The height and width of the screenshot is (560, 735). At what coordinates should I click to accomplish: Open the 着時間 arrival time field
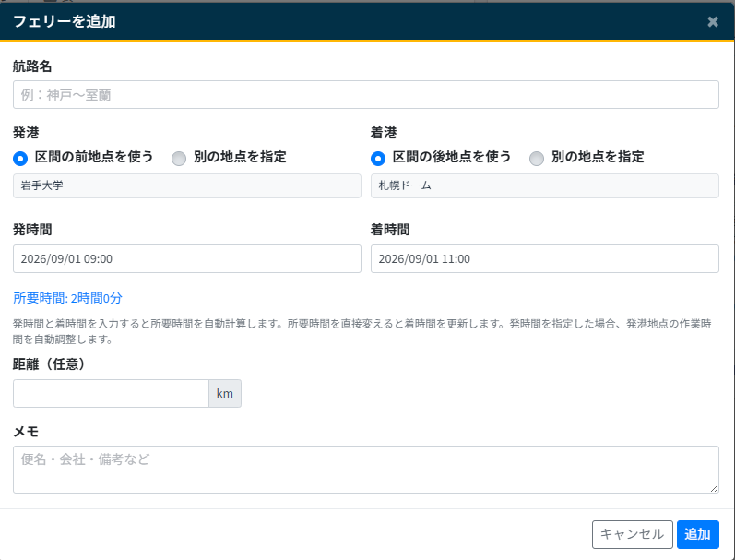coord(545,259)
